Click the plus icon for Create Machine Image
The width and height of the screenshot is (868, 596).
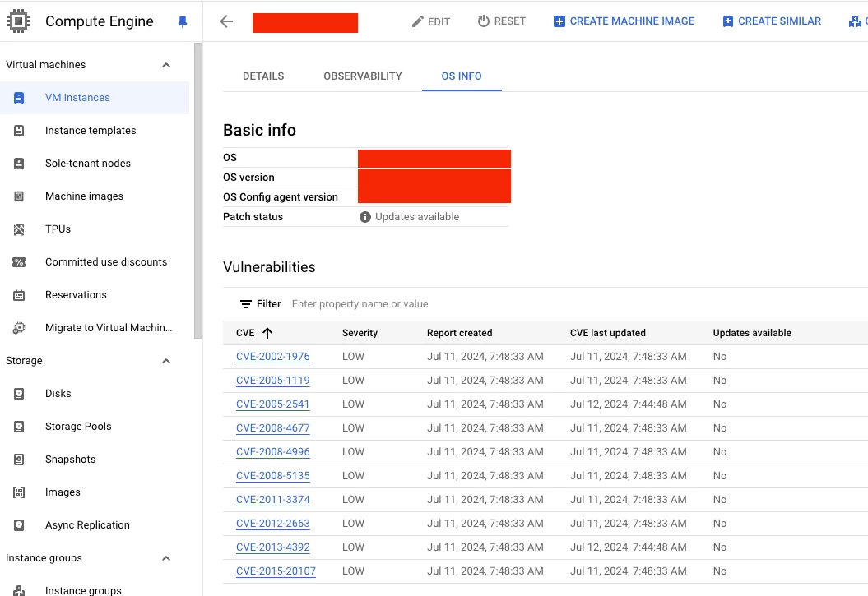559,21
